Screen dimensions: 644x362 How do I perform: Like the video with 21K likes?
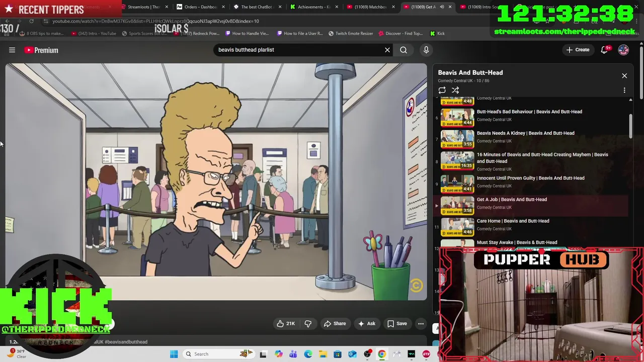point(286,324)
